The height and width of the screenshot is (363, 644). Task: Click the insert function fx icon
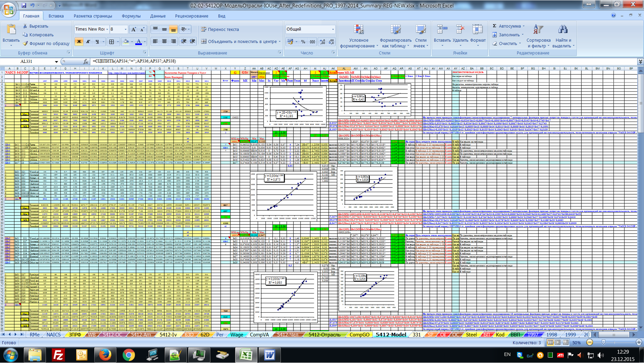click(86, 62)
